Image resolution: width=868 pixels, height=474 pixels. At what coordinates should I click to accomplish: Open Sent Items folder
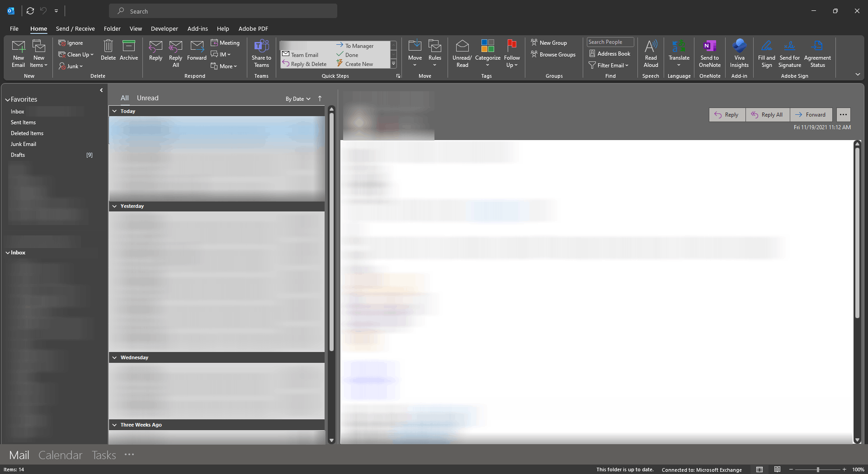click(x=23, y=122)
